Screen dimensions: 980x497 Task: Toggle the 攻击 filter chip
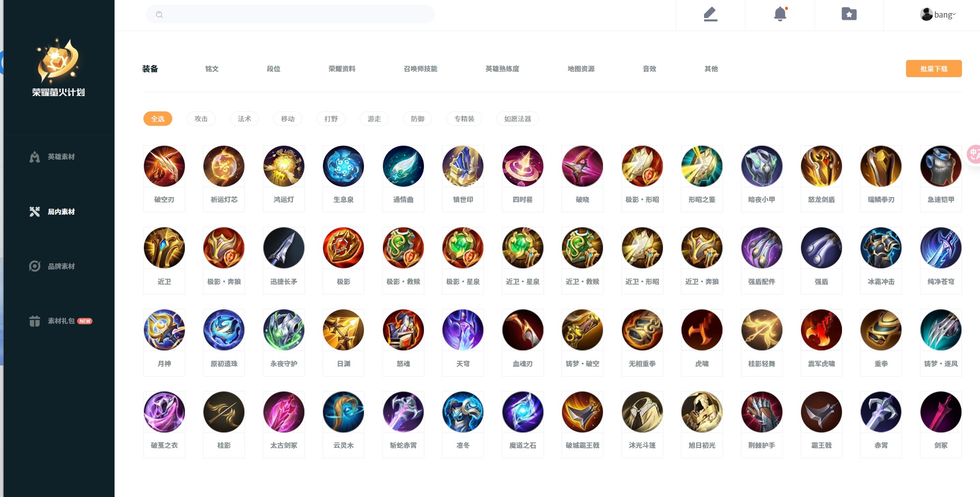(201, 119)
